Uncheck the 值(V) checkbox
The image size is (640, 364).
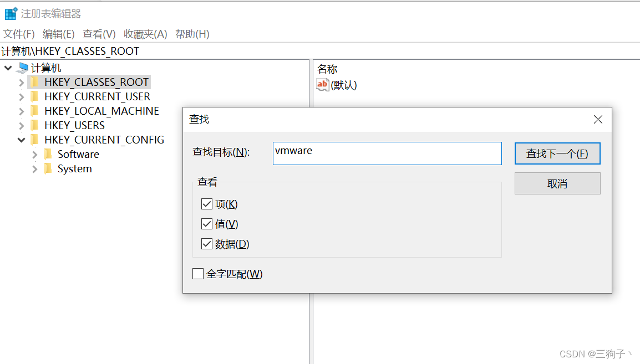207,224
